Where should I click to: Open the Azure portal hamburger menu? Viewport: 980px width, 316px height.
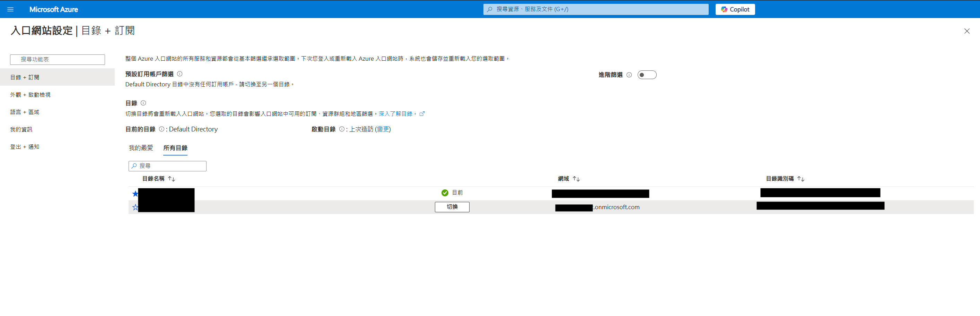[x=10, y=9]
